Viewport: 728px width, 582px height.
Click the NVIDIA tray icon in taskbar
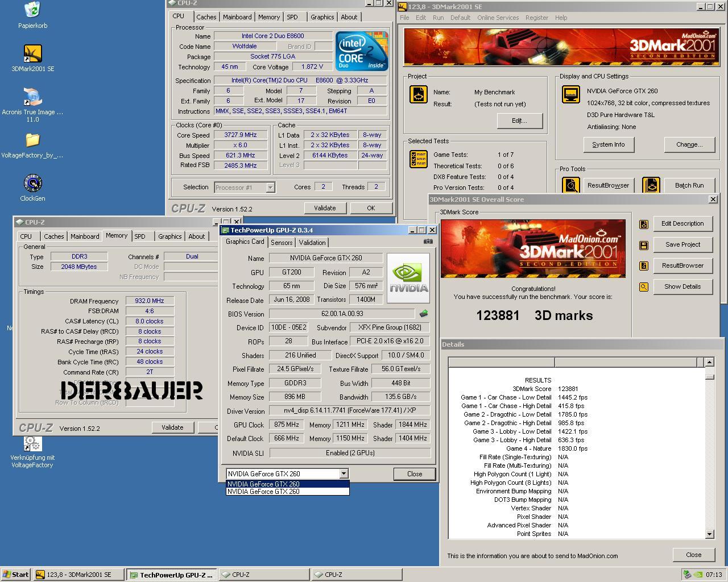698,575
